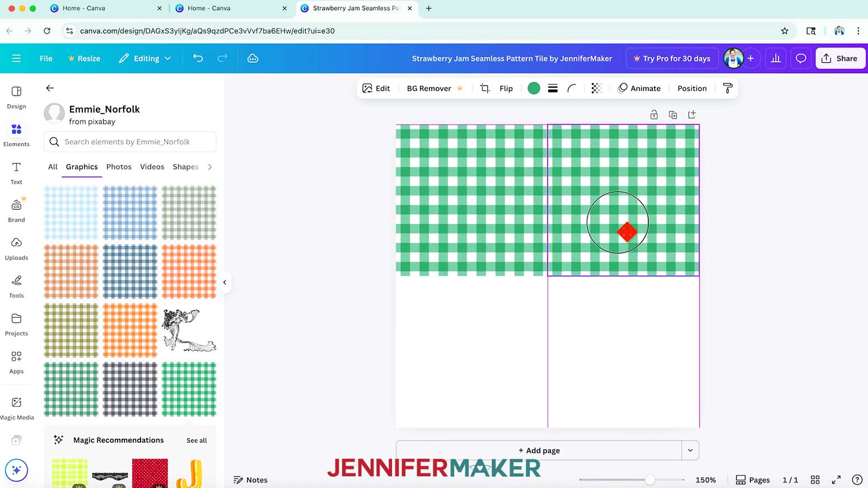Select the mermaid illustration thumbnail
Screen dimensions: 868x488
[x=189, y=331]
